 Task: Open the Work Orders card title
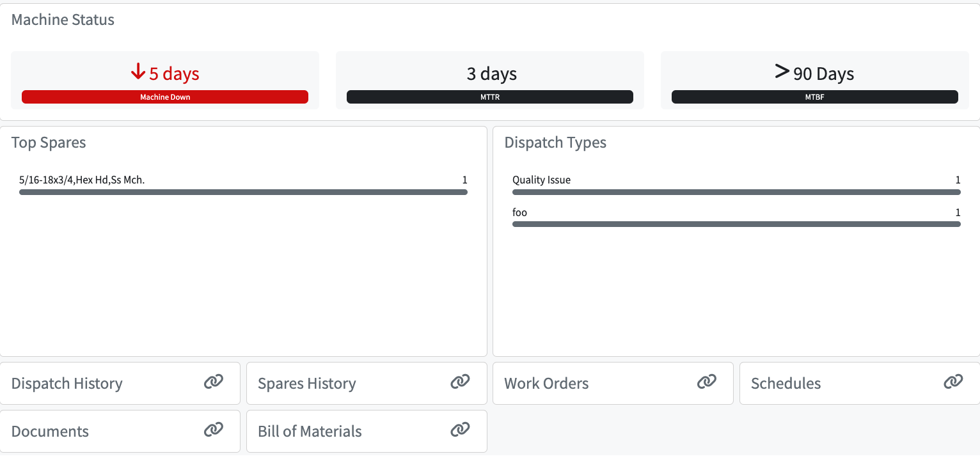[x=546, y=384]
